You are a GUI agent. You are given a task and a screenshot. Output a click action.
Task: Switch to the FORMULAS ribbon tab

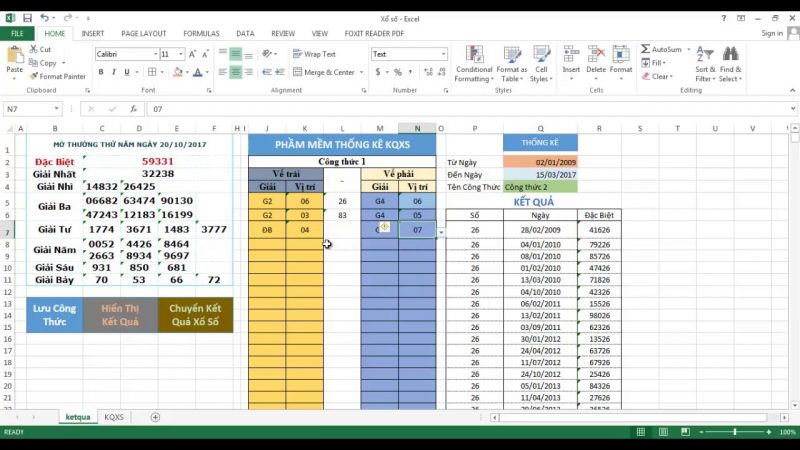coord(201,33)
